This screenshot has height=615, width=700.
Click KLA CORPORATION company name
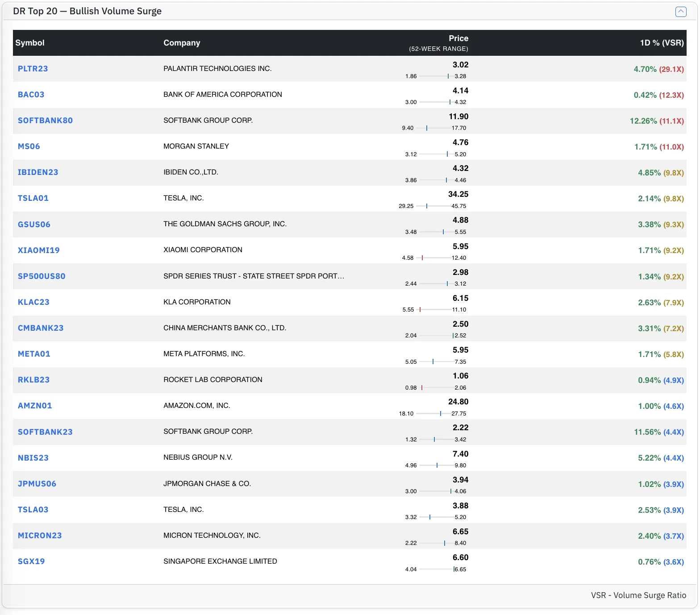(x=197, y=302)
